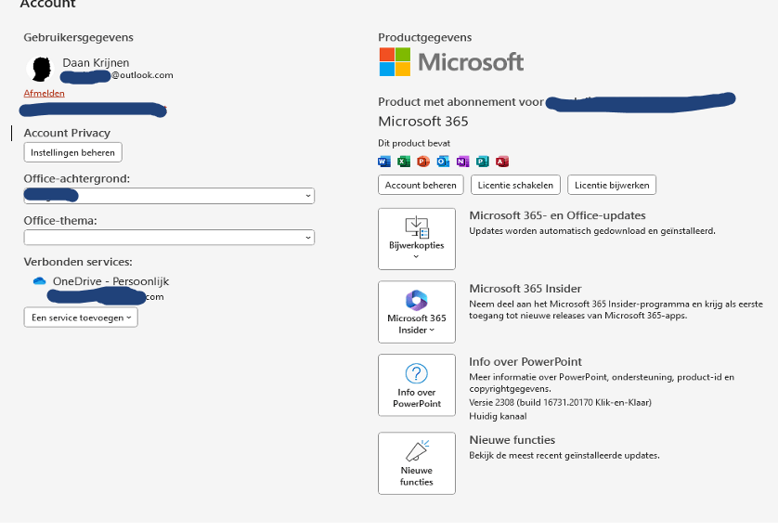This screenshot has width=778, height=532.
Task: Expand the Office-achtergrond dropdown
Action: click(169, 196)
